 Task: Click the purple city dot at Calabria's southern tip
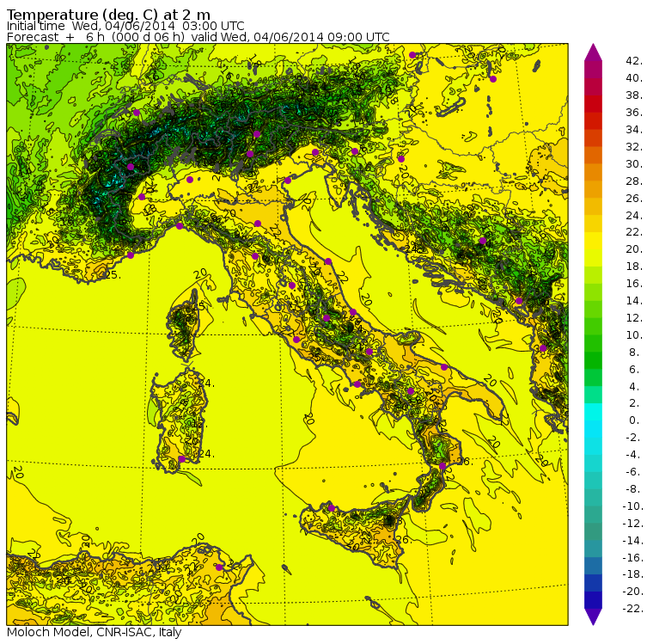pos(442,466)
